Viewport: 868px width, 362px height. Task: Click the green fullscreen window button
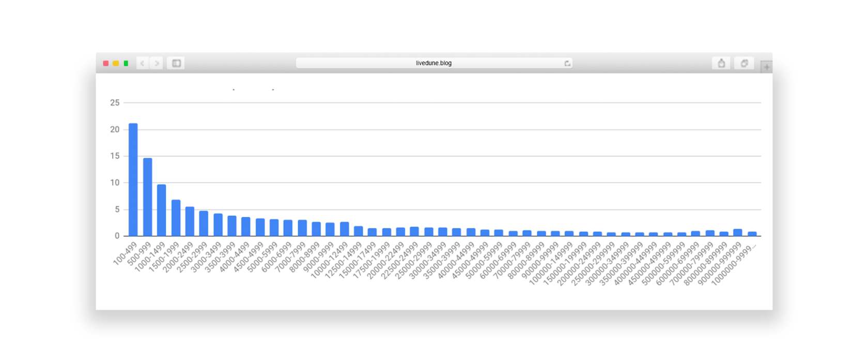(x=126, y=63)
